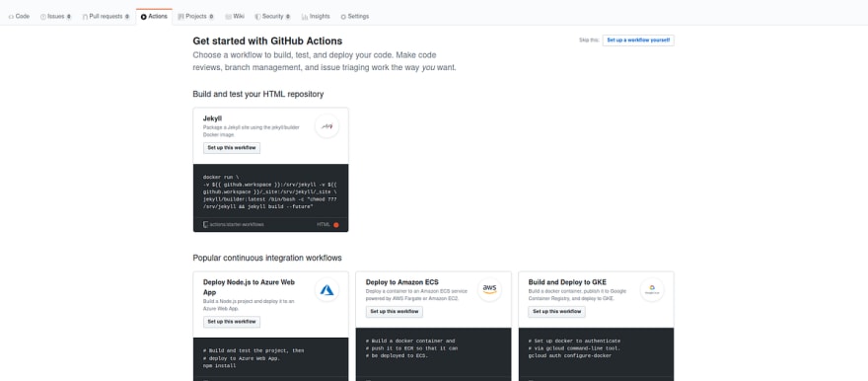Click the Security shield icon
868x381 pixels.
(x=257, y=17)
